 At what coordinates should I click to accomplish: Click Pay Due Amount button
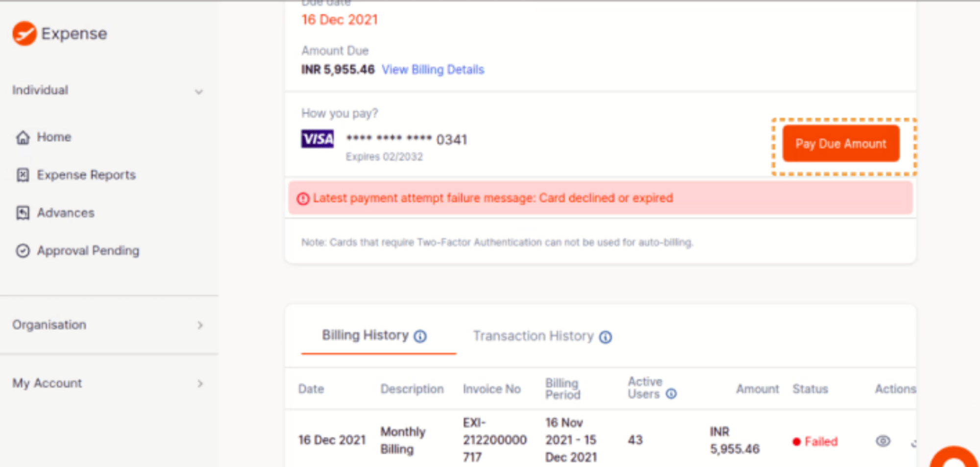841,144
